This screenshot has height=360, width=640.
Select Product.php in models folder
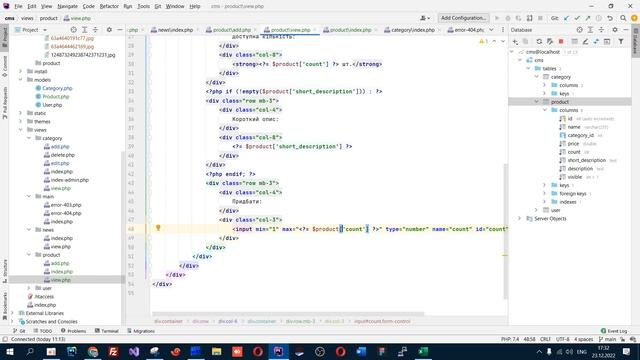pyautogui.click(x=56, y=96)
